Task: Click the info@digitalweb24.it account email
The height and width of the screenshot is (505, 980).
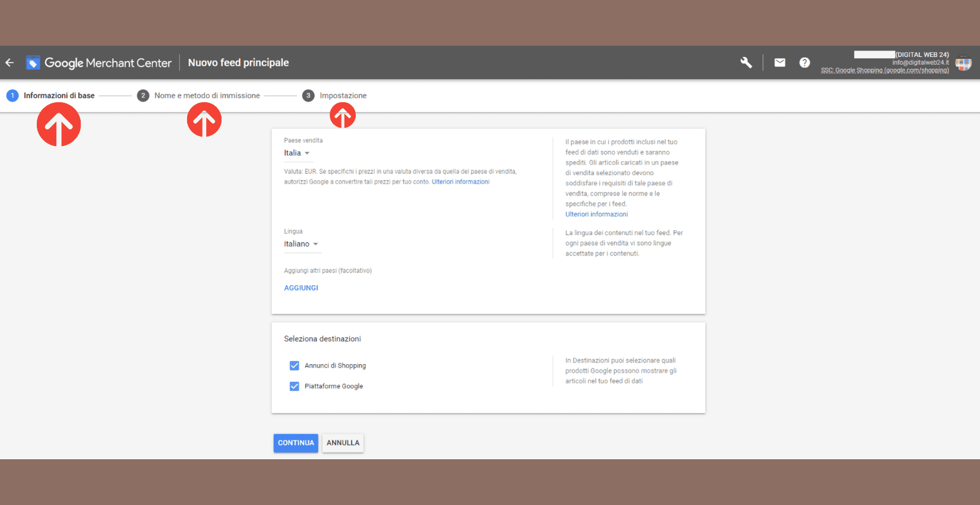Action: 921,62
